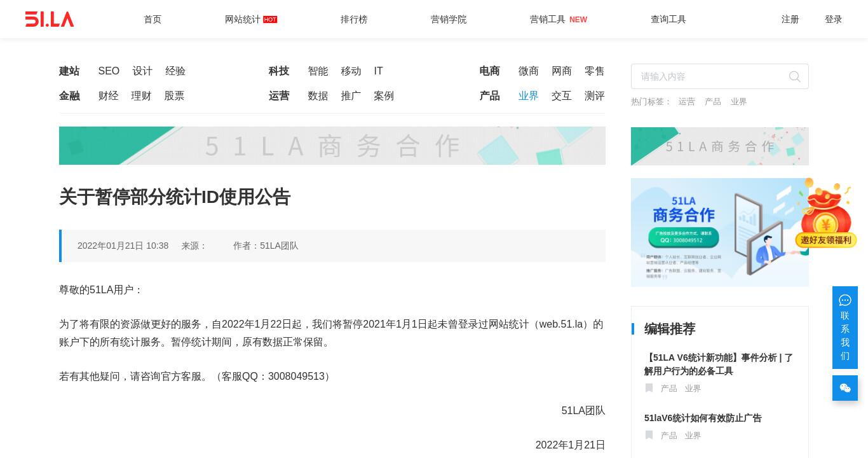Select the 设计 subcategory

pos(142,71)
